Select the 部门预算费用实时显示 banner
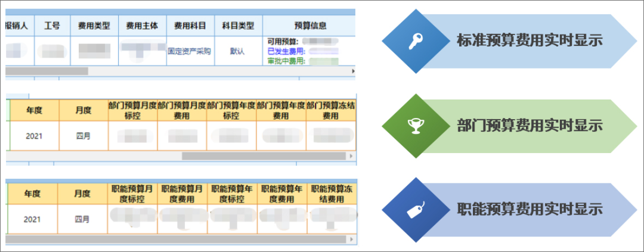 point(530,126)
